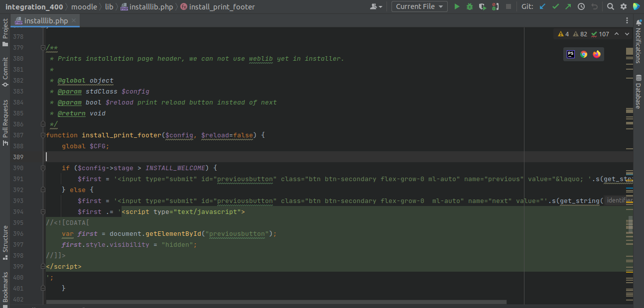644x308 pixels.
Task: Update project with the blue Git arrow
Action: pyautogui.click(x=542, y=6)
